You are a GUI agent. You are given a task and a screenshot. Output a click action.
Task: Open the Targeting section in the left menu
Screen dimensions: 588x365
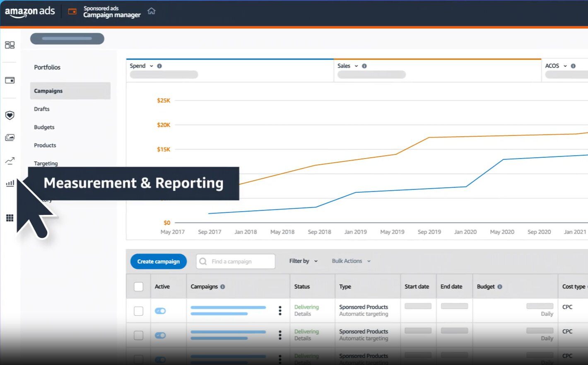point(46,163)
